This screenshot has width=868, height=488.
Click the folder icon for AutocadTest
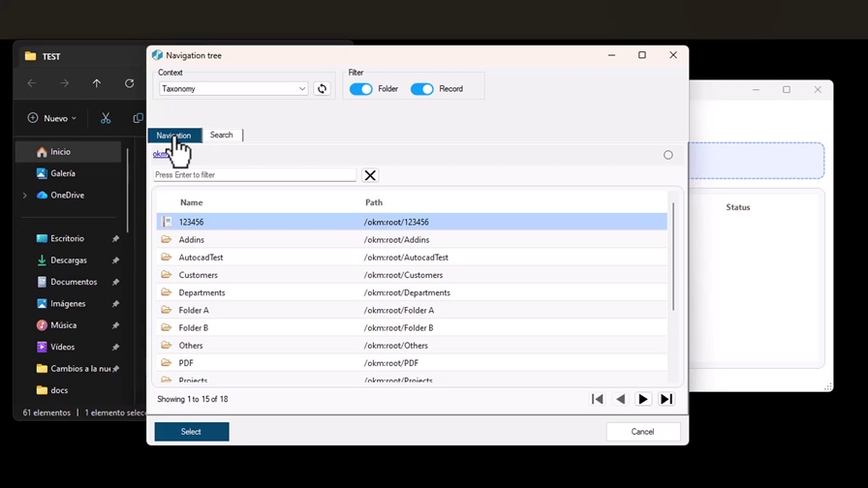166,258
